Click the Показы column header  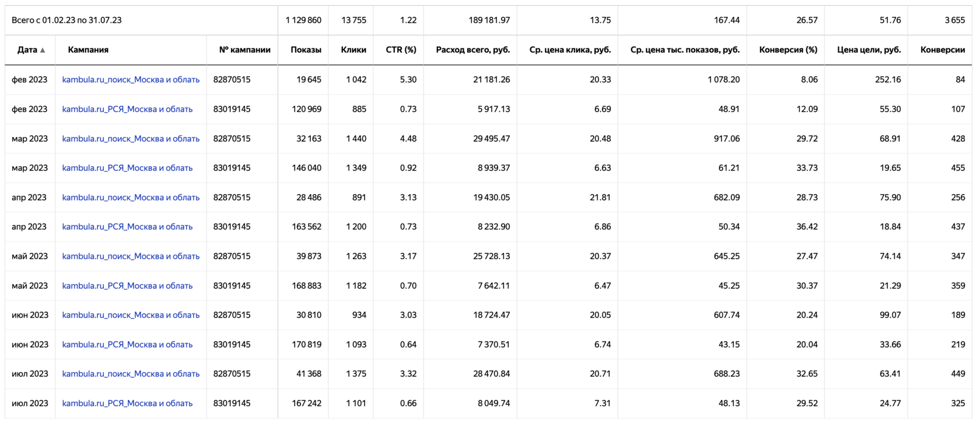coord(306,50)
